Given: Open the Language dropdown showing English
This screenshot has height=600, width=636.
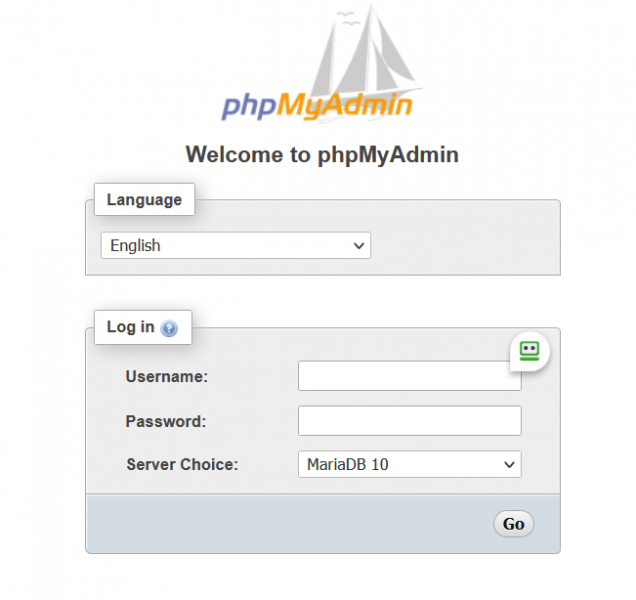Looking at the screenshot, I should point(236,245).
